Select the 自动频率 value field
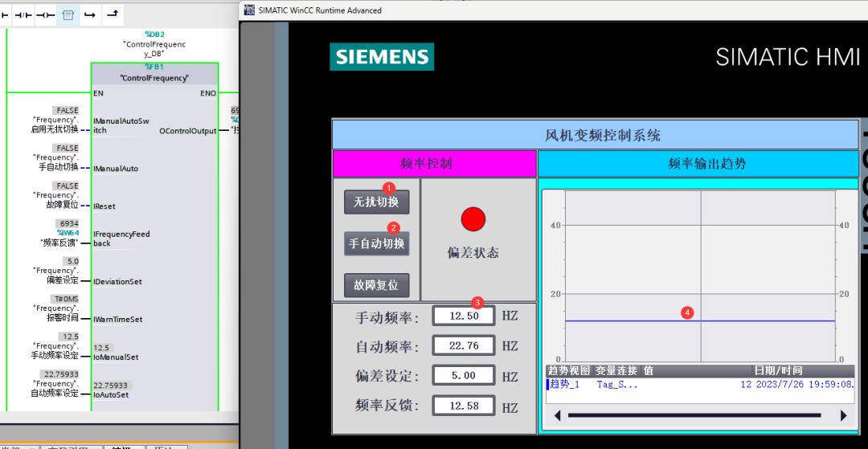 pos(464,346)
